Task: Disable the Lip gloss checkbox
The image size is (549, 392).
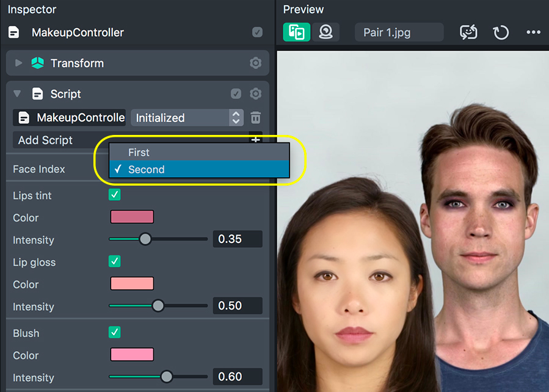Action: coord(115,262)
